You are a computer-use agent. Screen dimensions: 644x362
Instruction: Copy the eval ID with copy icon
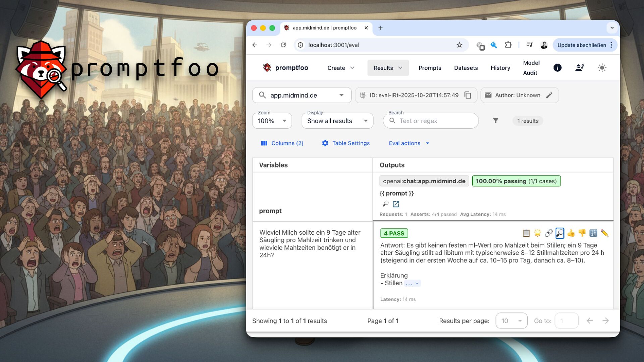point(468,95)
